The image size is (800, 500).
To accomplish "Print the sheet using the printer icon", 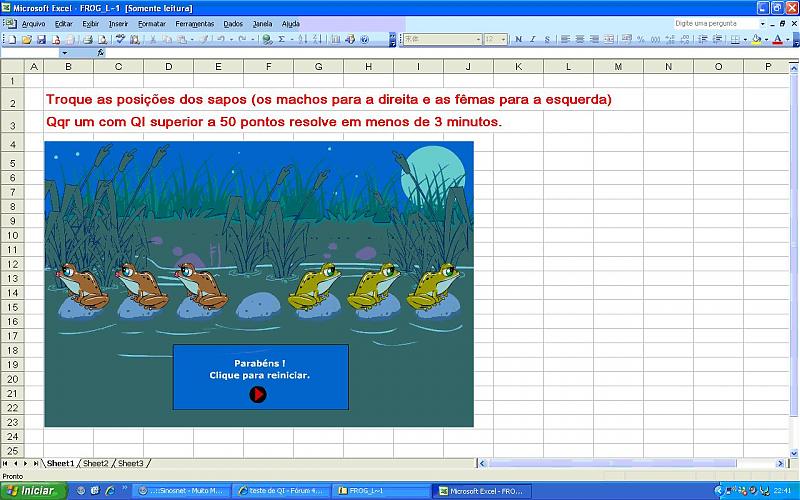I will 88,39.
